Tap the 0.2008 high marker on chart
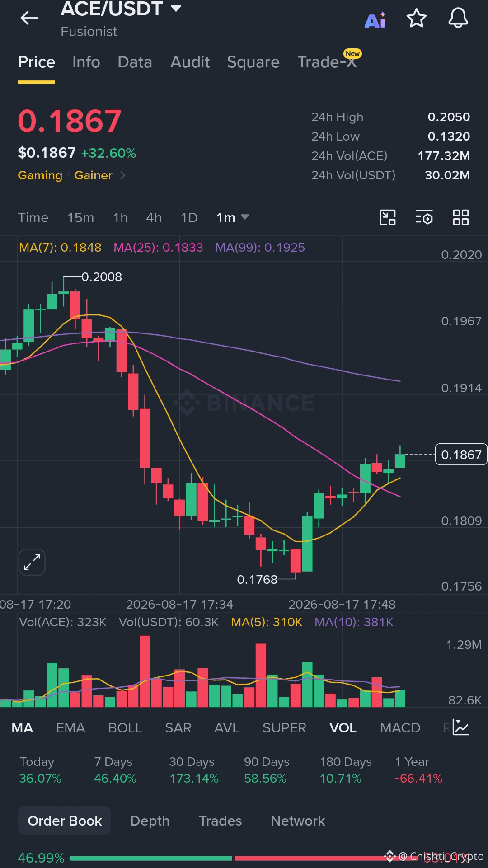Screen dimensions: 488x868 pyautogui.click(x=102, y=277)
